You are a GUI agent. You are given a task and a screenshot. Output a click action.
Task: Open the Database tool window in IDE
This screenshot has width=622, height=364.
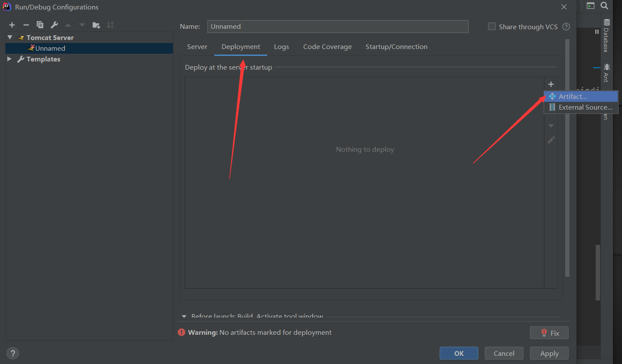pyautogui.click(x=606, y=36)
